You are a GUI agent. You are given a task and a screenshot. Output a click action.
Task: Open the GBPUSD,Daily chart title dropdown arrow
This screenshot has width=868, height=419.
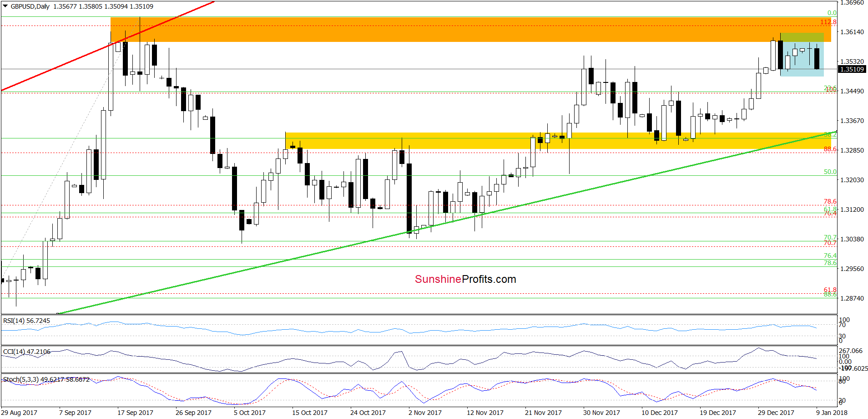point(5,6)
